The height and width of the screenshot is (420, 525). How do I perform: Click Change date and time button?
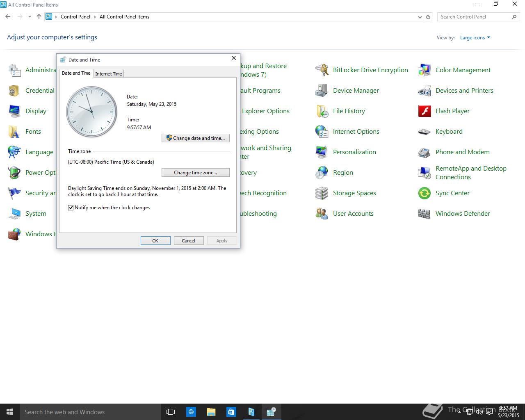click(x=196, y=138)
